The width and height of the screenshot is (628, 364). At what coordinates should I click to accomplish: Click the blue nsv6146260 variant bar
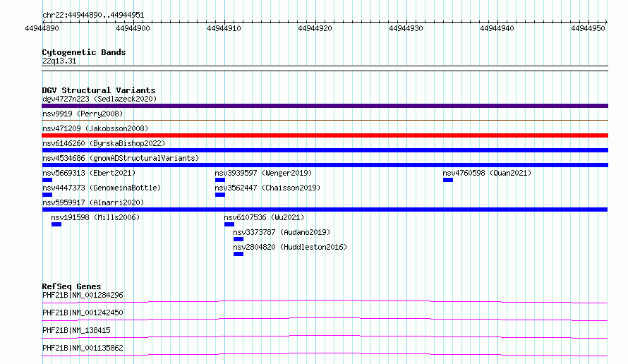[x=325, y=150]
